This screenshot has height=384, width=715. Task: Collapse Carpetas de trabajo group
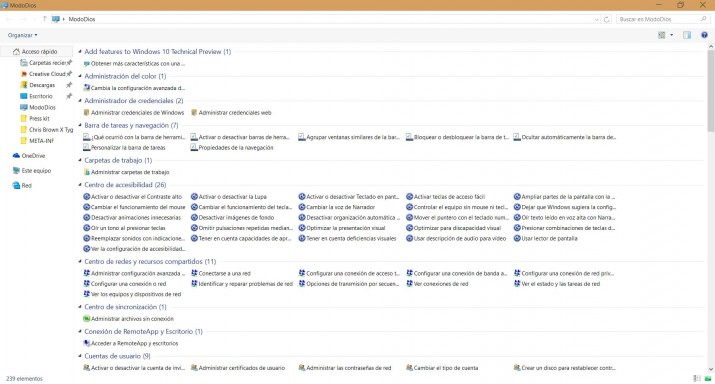coord(80,160)
